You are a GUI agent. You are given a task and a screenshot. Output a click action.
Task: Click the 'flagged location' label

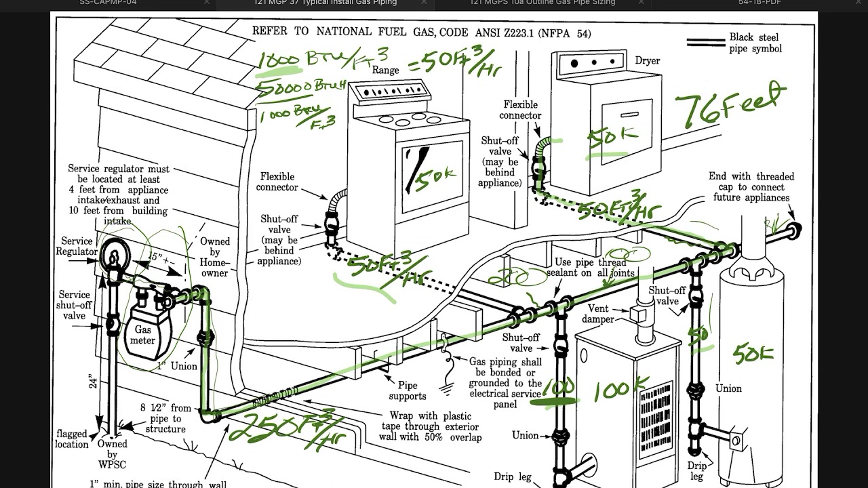point(73,439)
